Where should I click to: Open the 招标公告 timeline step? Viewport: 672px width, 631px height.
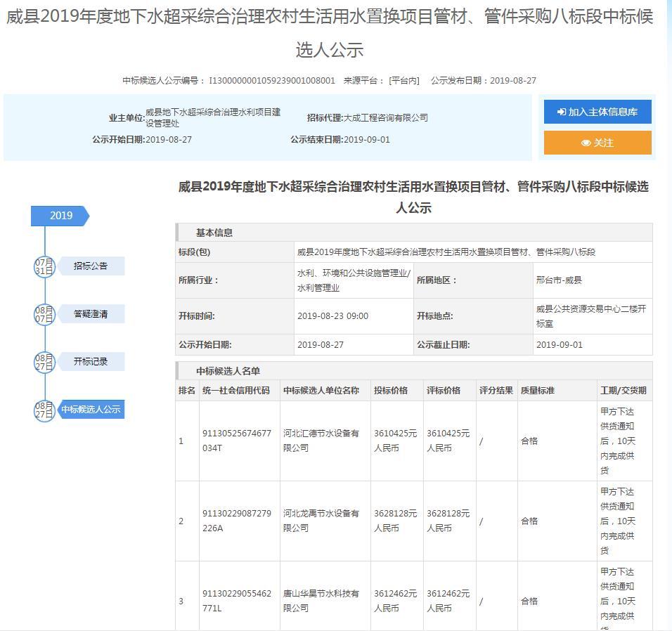pyautogui.click(x=91, y=266)
